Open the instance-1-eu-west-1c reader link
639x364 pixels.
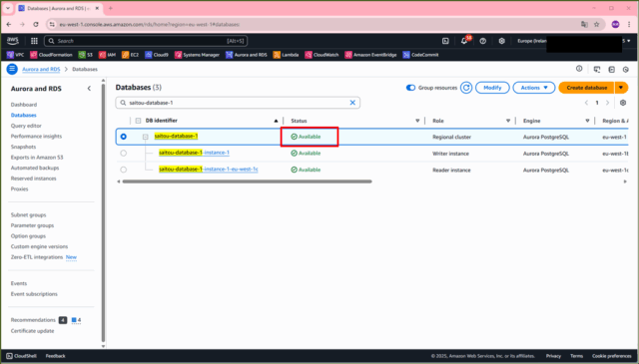click(209, 169)
